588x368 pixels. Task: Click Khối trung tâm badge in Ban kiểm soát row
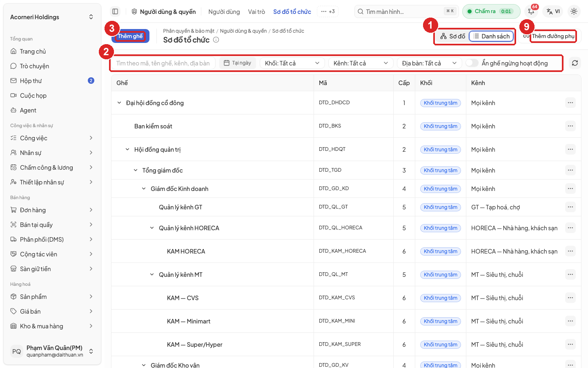pos(441,126)
